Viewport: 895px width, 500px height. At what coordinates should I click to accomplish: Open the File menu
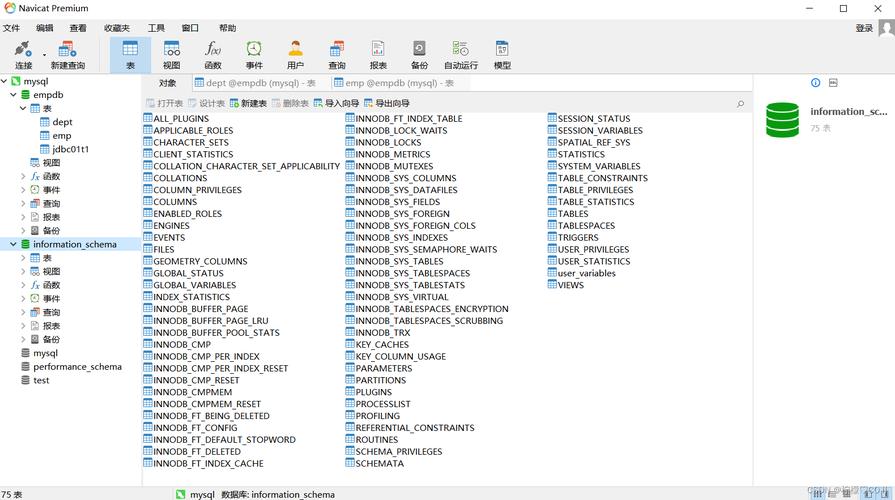coord(11,28)
